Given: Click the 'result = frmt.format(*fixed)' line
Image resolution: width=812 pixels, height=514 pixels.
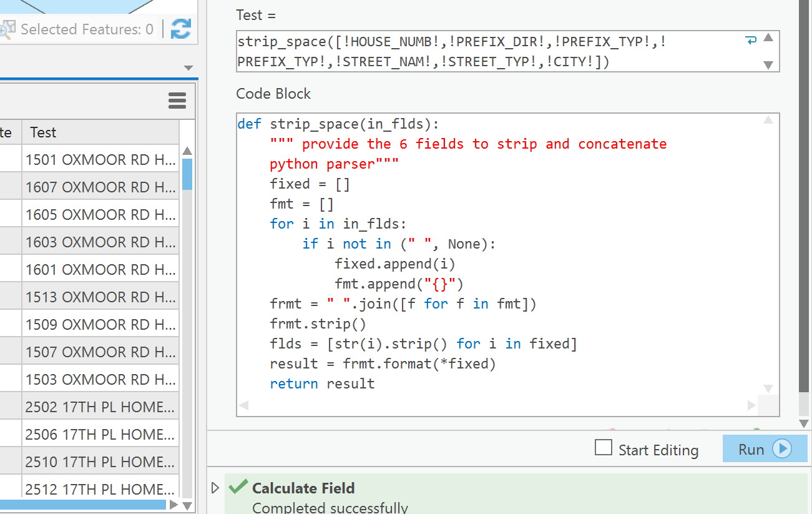Looking at the screenshot, I should pyautogui.click(x=383, y=363).
